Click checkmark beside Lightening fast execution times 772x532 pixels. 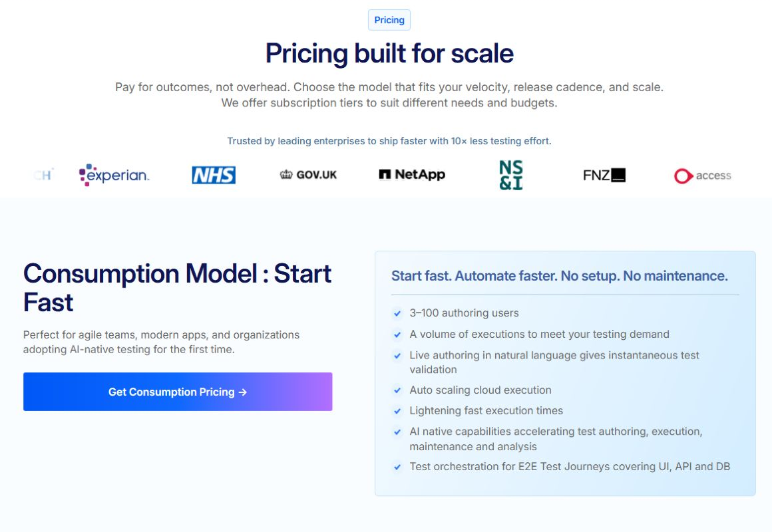pos(397,411)
